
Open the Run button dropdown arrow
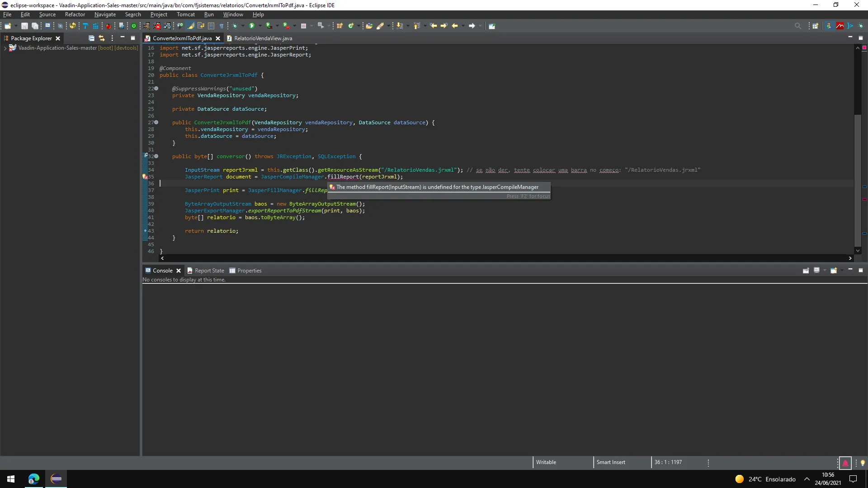pos(260,26)
